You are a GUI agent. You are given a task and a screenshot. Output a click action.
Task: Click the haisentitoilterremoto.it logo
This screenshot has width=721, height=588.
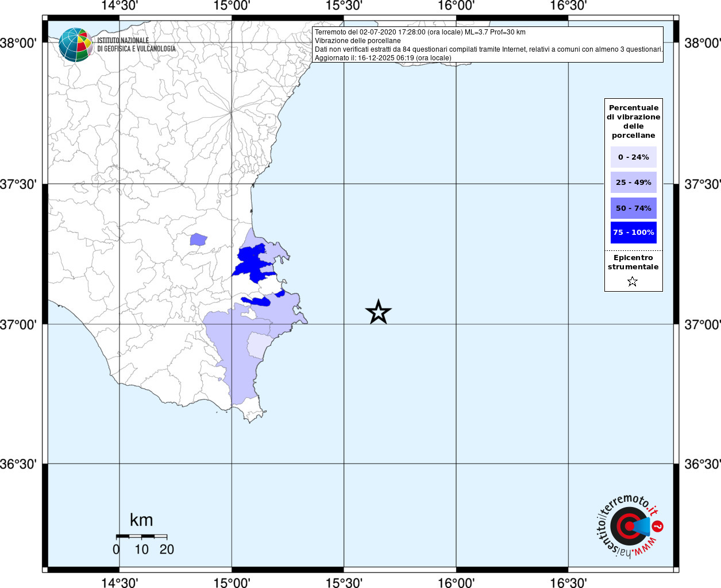coord(630,527)
